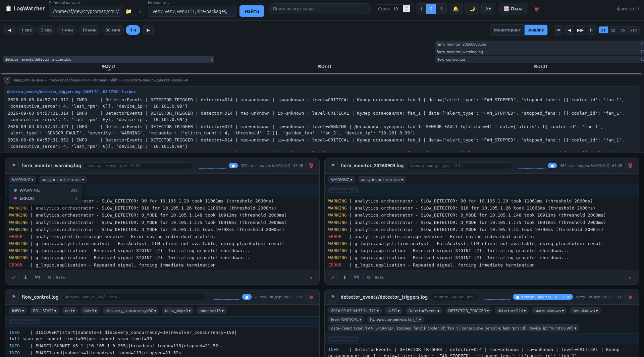Copy farm_monitor_20260903.log panel contents
This screenshot has width=644, height=357.
tap(356, 278)
